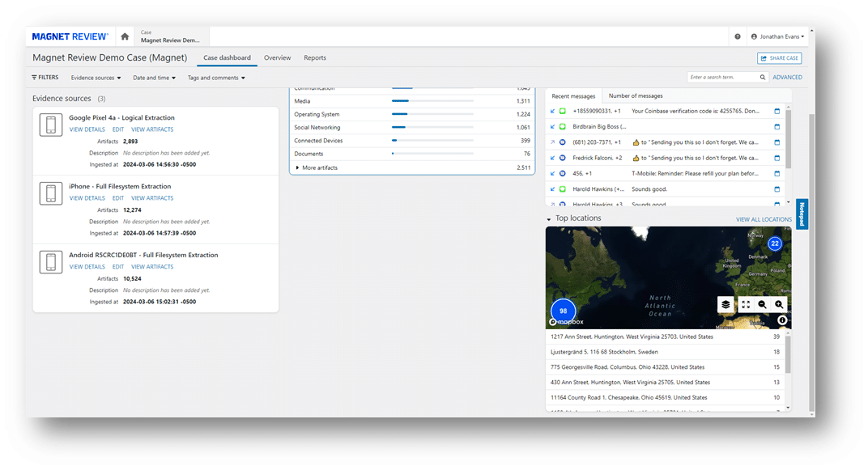868x470 pixels.
Task: Open the Evidence sources filter dropdown
Action: click(x=96, y=78)
